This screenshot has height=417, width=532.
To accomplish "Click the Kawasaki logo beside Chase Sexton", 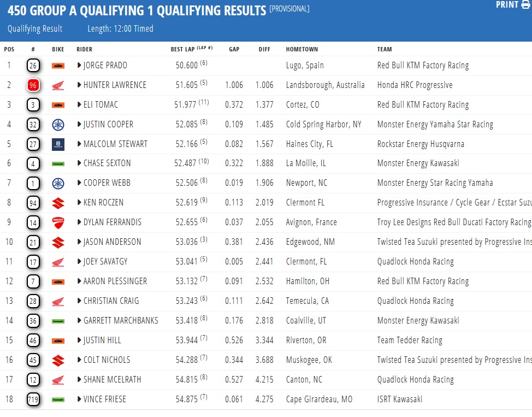I will pos(58,163).
